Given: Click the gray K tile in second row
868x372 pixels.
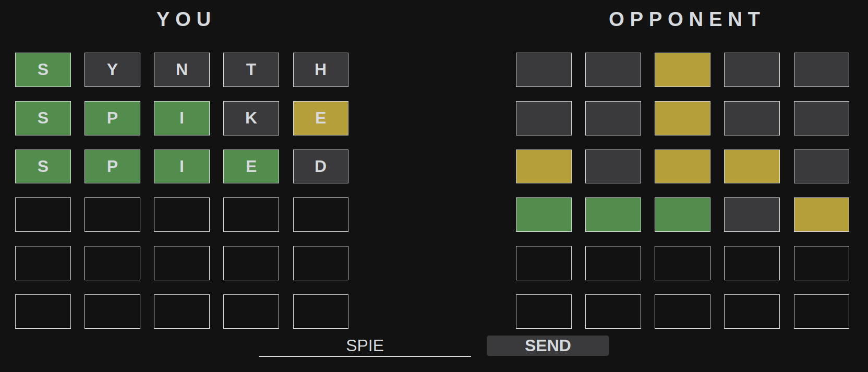Looking at the screenshot, I should pyautogui.click(x=251, y=118).
